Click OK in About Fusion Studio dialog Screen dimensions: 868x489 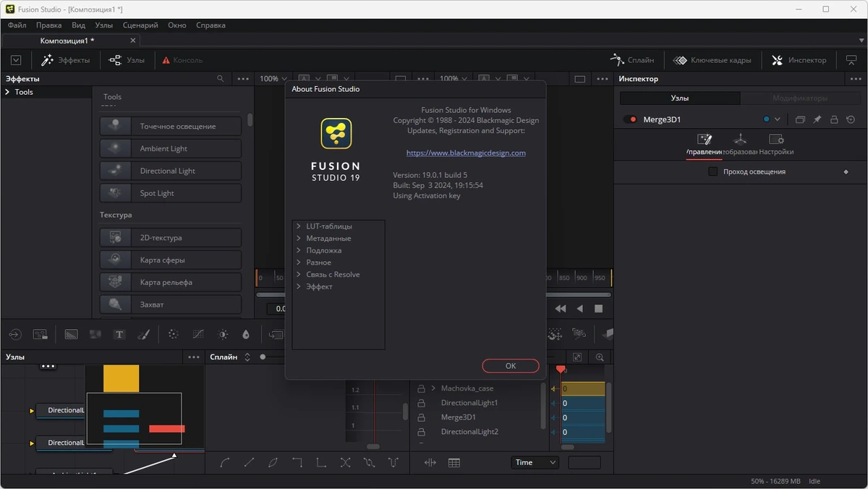coord(511,366)
